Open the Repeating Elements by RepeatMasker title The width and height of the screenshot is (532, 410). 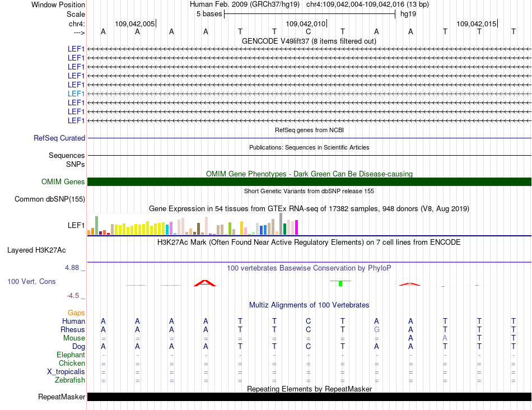coord(309,389)
